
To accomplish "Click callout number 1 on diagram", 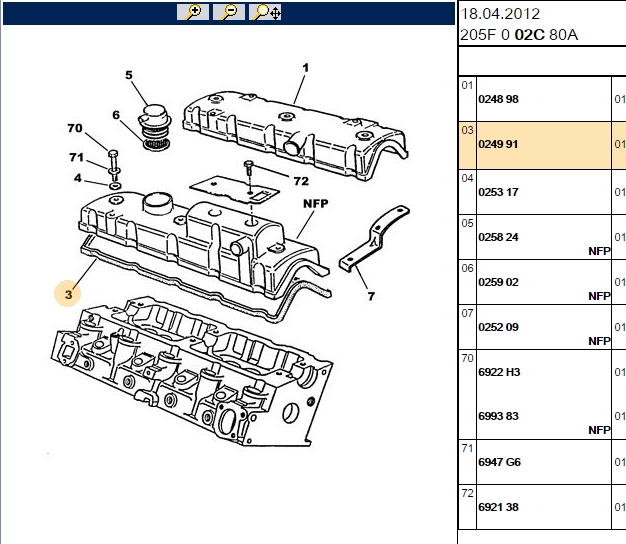I will click(x=305, y=68).
